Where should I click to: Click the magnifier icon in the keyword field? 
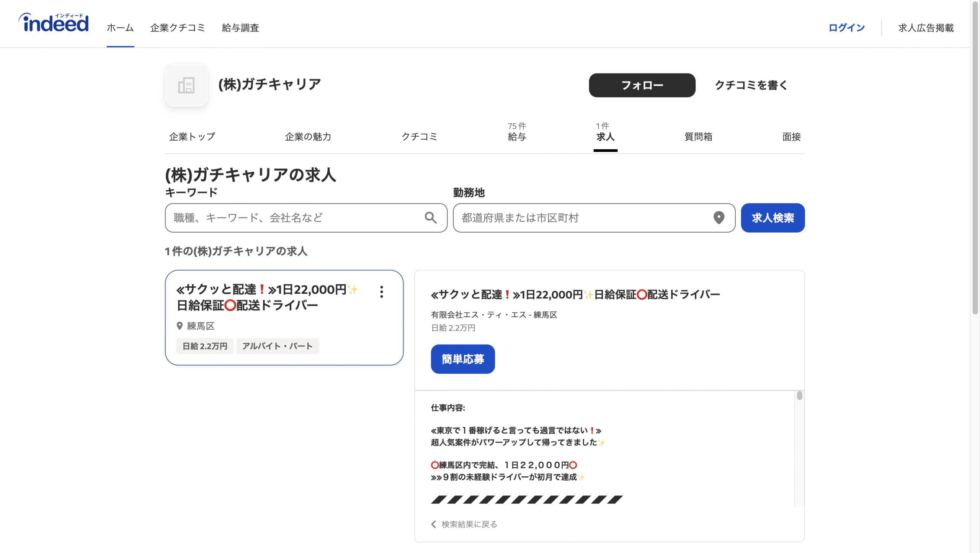point(430,218)
